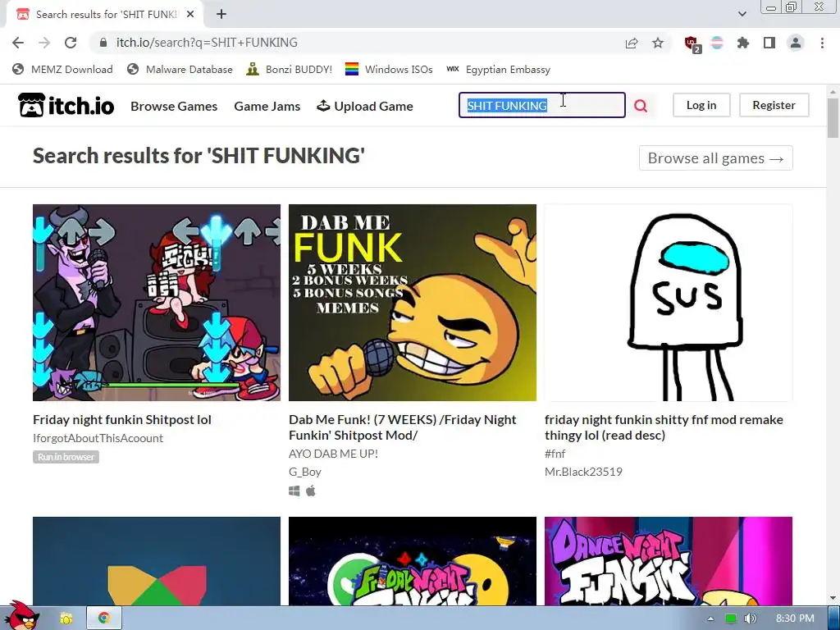Open 'friday night funkin shitty fnf mod' title
Screen dimensions: 840x630
pyautogui.click(x=664, y=427)
